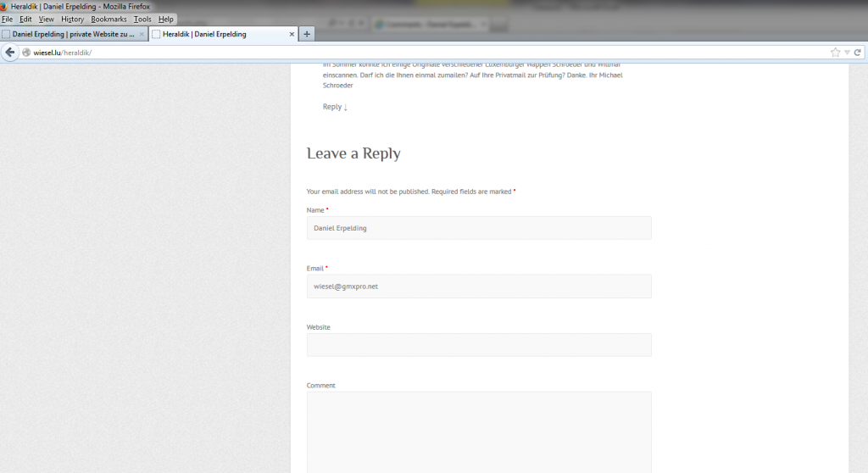Open the Bookmarks menu
Image resolution: width=868 pixels, height=473 pixels.
tap(108, 19)
